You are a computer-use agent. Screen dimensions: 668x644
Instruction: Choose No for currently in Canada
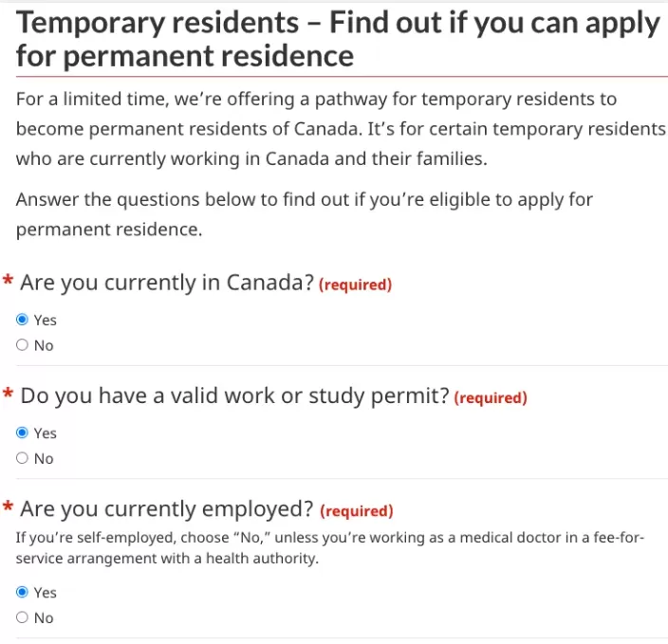tap(22, 344)
